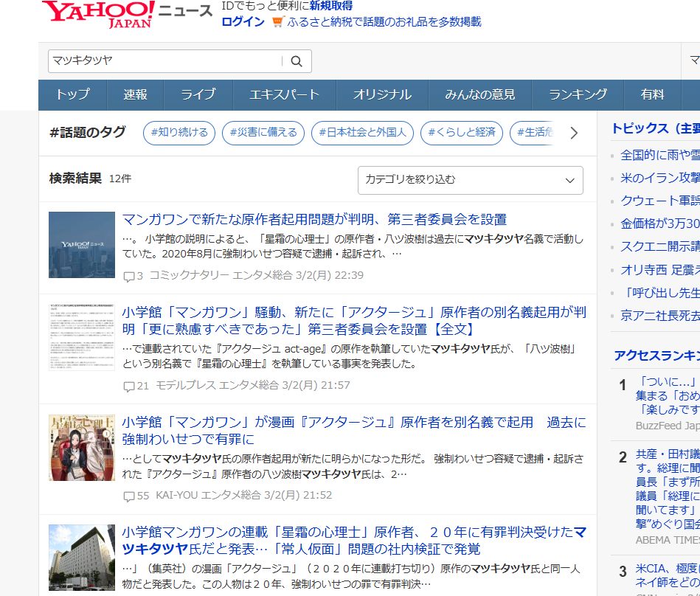Click the search field containing マツキタツヤ
Image resolution: width=700 pixels, height=596 pixels.
pos(164,61)
